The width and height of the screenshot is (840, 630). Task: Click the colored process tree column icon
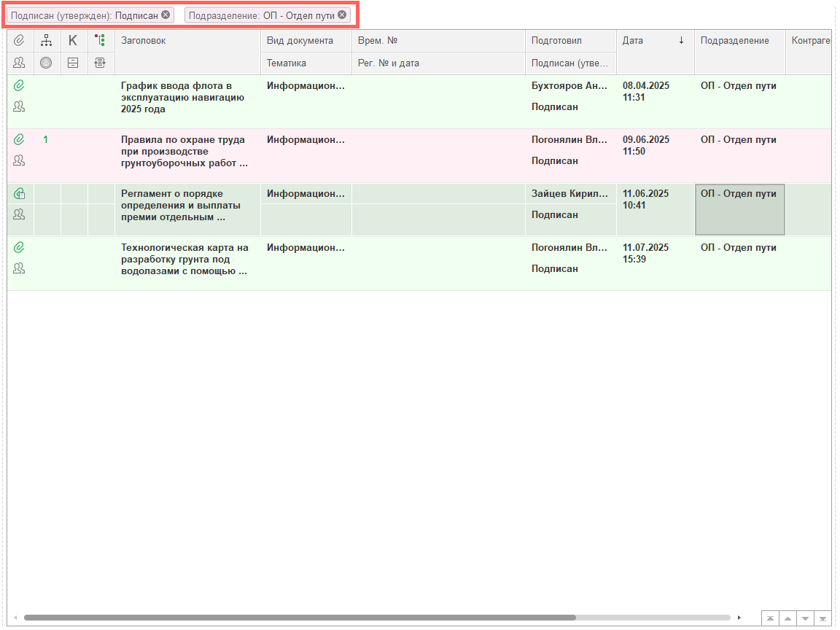[x=100, y=41]
